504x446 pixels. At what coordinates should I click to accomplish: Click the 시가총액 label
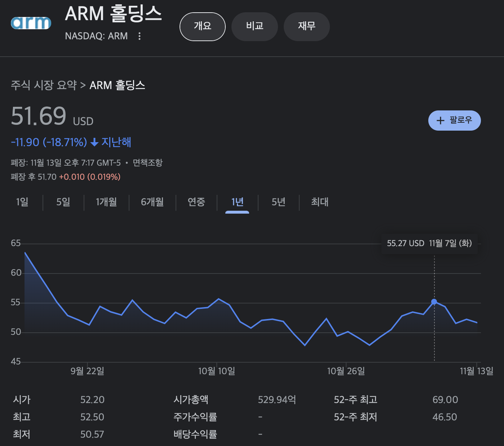point(191,400)
